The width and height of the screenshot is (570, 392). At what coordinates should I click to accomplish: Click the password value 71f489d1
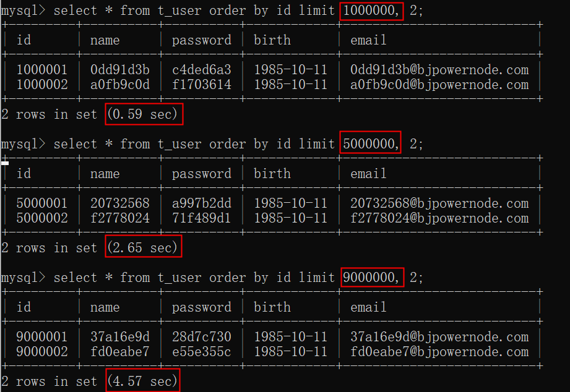click(201, 218)
